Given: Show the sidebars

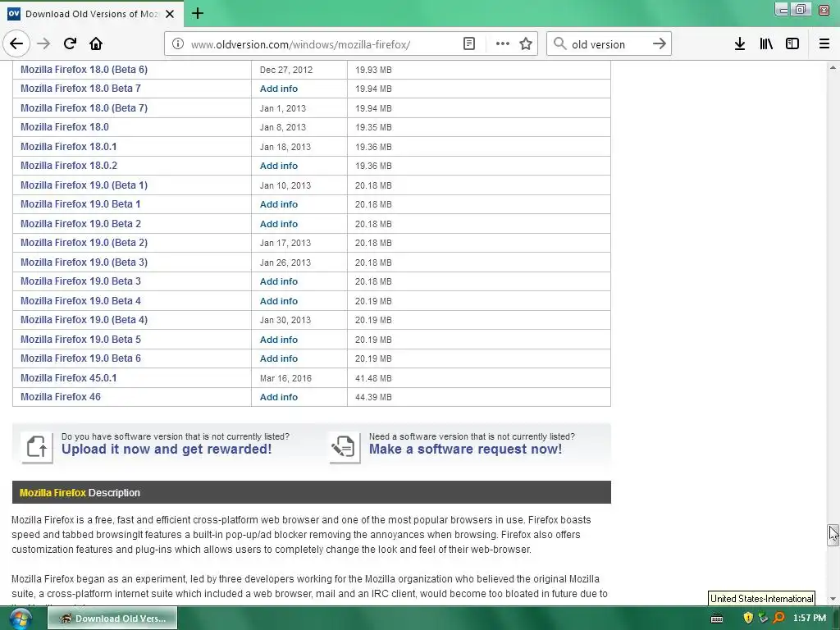Looking at the screenshot, I should coord(792,44).
